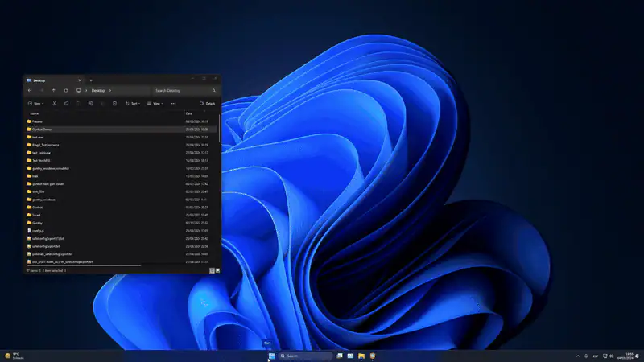The image size is (644, 362).
Task: Open the See more ellipsis menu
Action: [173, 104]
